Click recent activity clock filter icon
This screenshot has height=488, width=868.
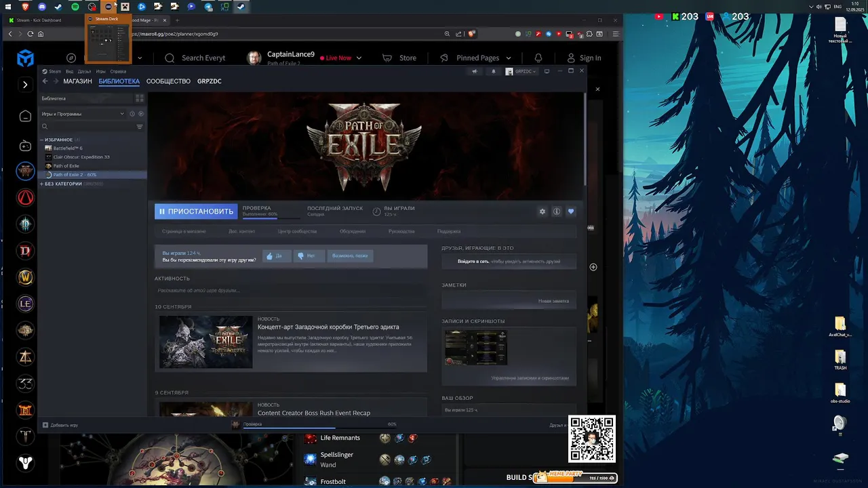[132, 114]
